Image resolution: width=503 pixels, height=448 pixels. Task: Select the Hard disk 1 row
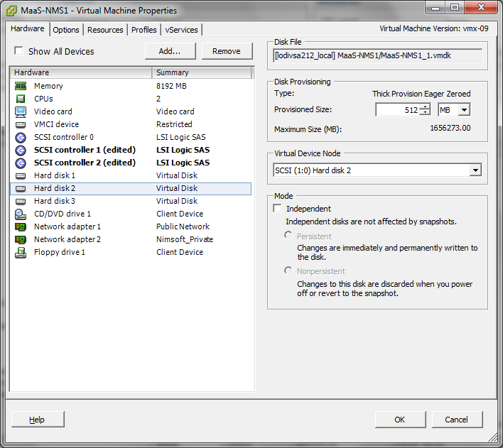click(x=131, y=176)
